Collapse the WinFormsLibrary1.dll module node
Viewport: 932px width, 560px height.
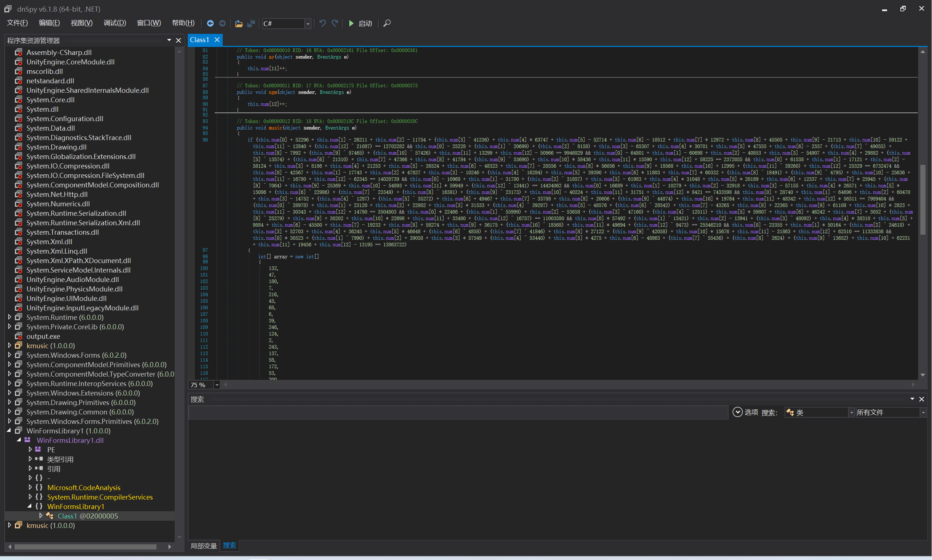click(x=19, y=440)
